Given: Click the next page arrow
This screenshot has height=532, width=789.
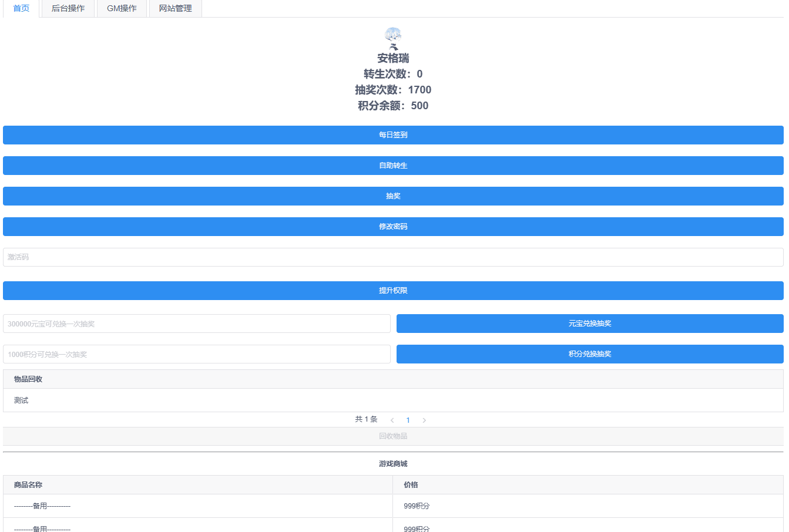Looking at the screenshot, I should click(x=424, y=420).
